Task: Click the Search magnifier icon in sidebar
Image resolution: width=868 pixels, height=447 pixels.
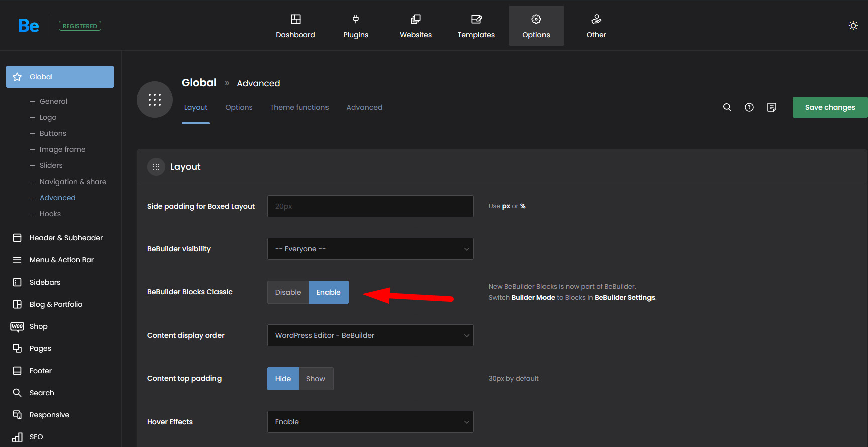Action: pyautogui.click(x=17, y=393)
